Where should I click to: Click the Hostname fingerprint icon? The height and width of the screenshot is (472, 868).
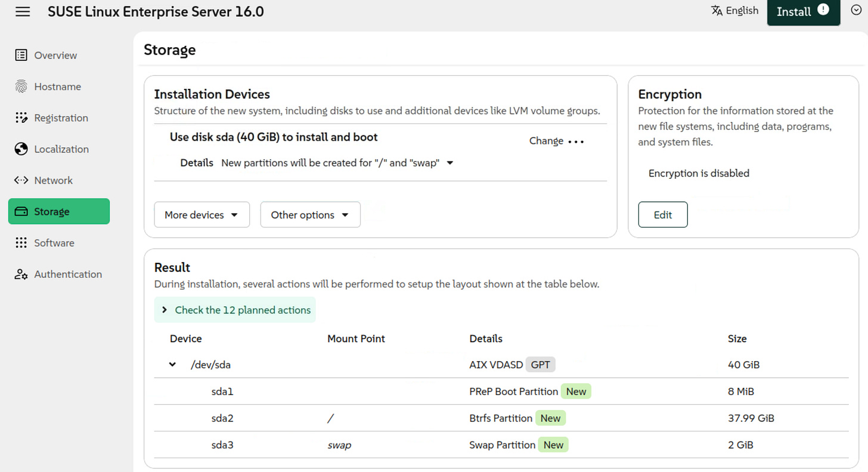click(21, 86)
